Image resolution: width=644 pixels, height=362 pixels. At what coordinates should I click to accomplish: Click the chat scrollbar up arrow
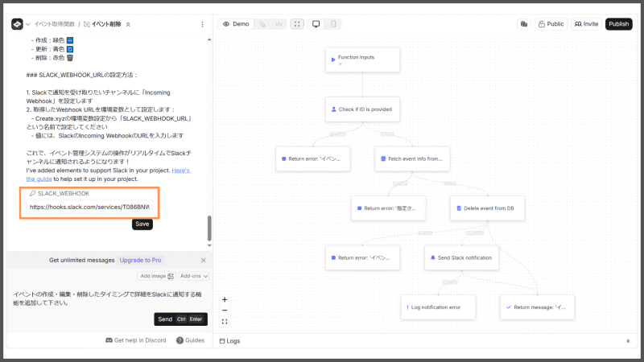pos(209,39)
